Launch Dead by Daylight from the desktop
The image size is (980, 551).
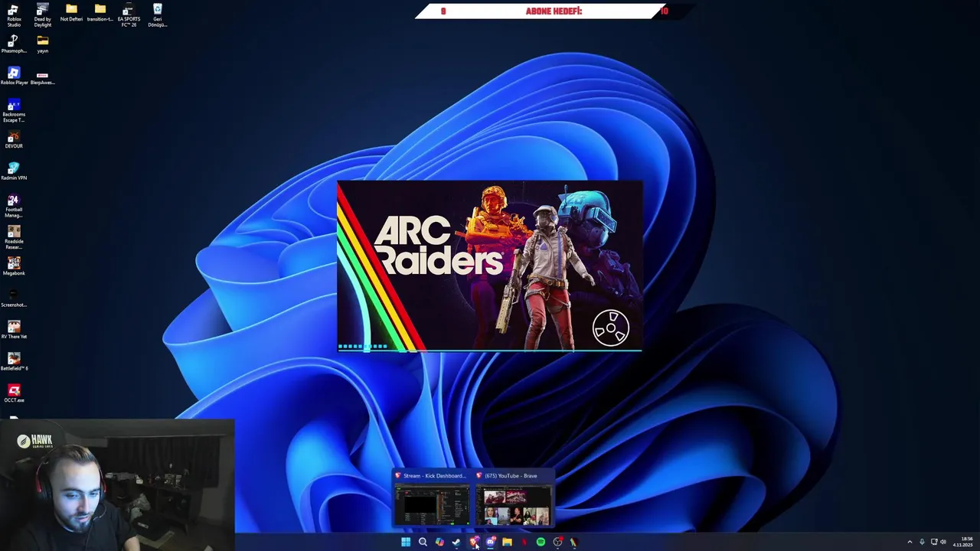pyautogui.click(x=43, y=15)
